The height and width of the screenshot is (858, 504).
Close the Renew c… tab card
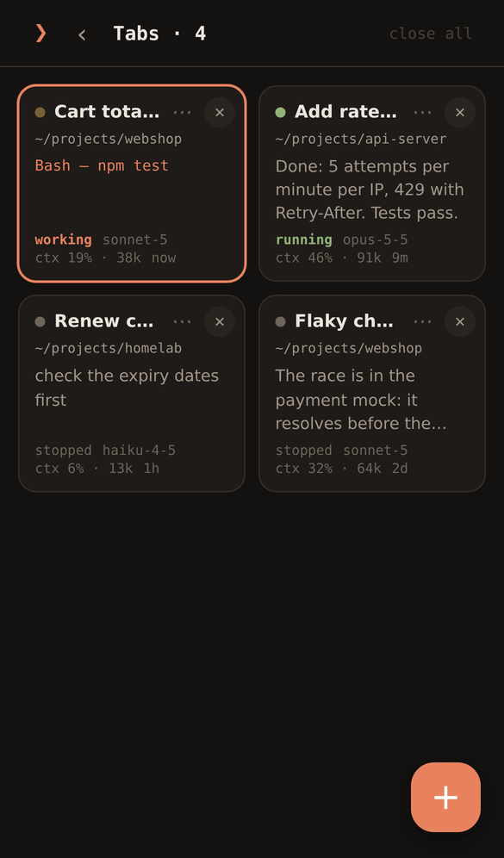(220, 322)
